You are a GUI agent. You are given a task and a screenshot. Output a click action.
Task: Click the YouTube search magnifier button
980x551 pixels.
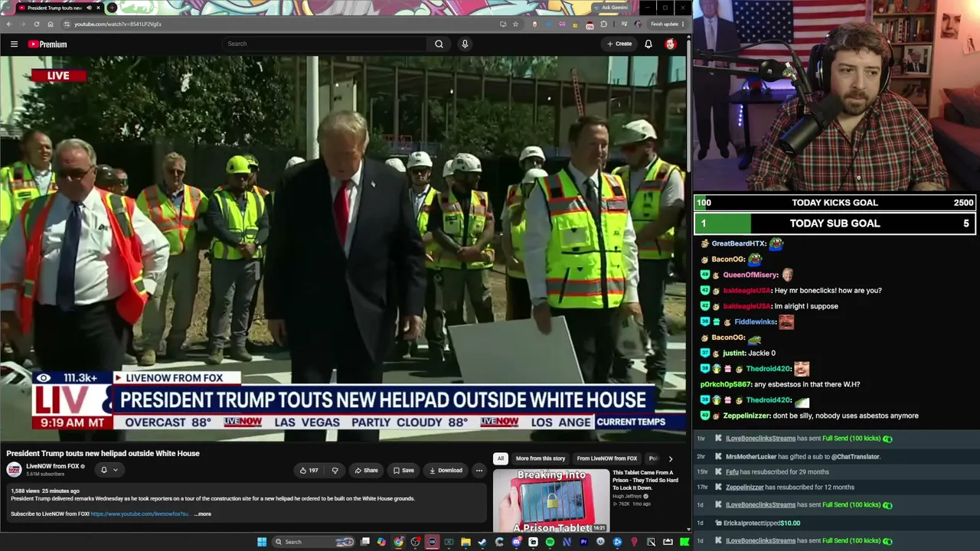[439, 44]
